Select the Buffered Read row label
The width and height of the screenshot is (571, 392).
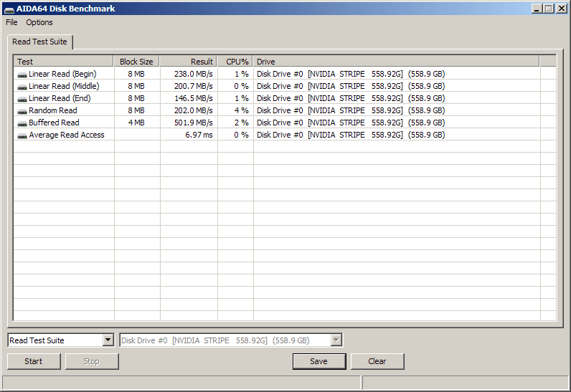click(54, 123)
